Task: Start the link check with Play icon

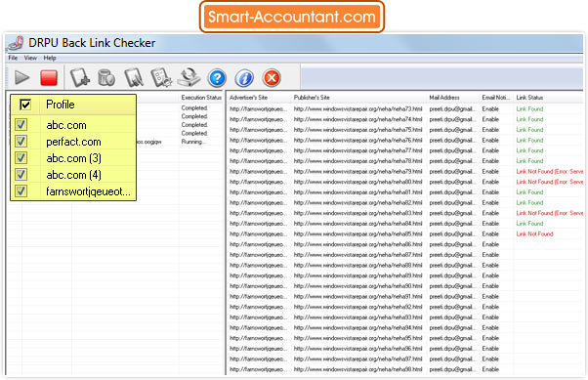Action: 21,77
